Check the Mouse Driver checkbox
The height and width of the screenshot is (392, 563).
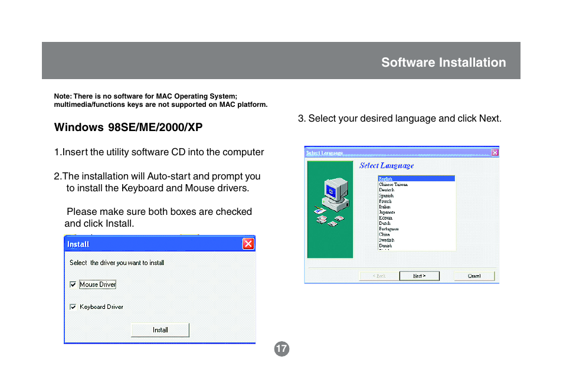coord(73,285)
